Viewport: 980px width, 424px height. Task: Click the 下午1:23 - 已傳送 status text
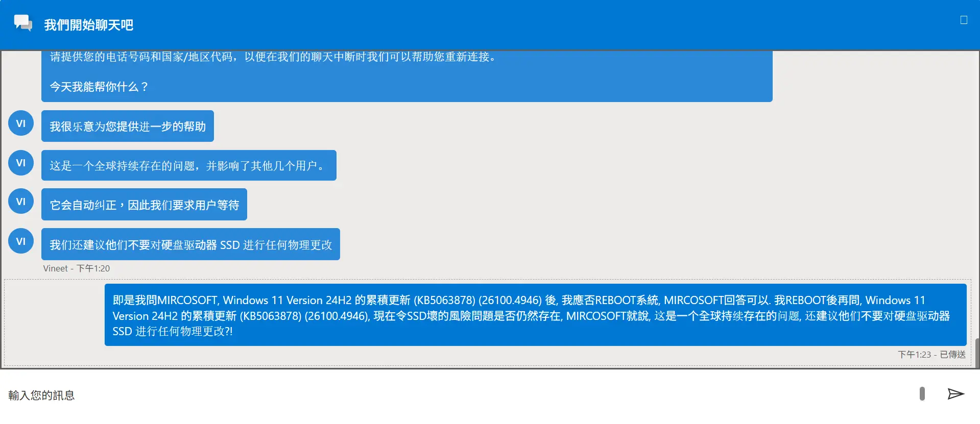(x=931, y=355)
